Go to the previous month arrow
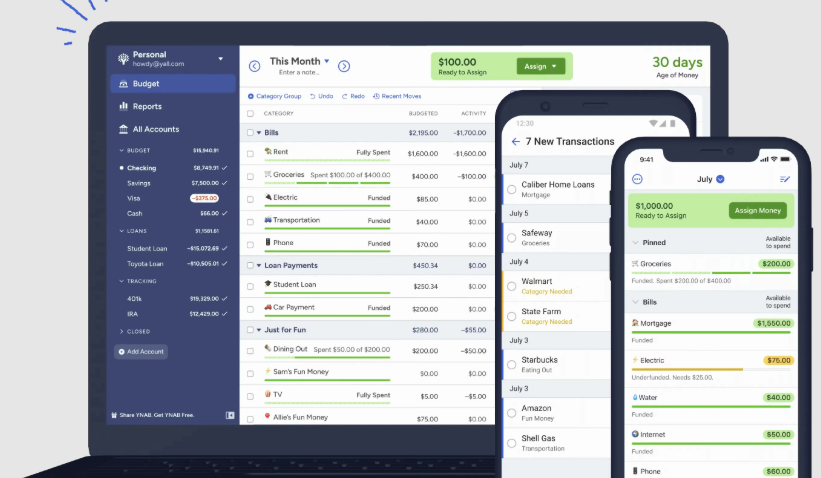This screenshot has height=478, width=821. click(254, 66)
